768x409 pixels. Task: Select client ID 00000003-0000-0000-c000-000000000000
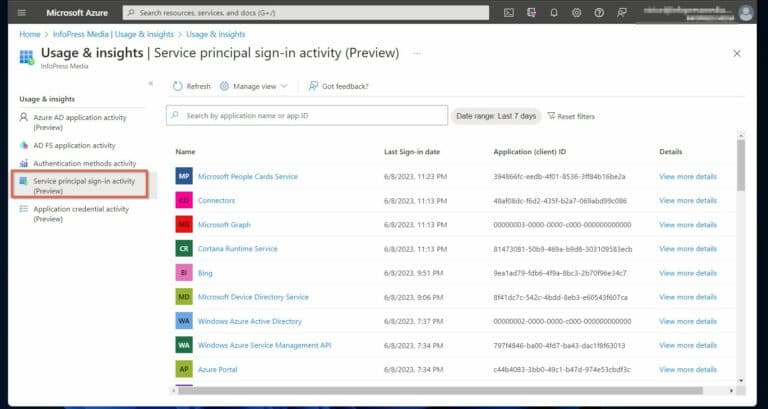[562, 225]
